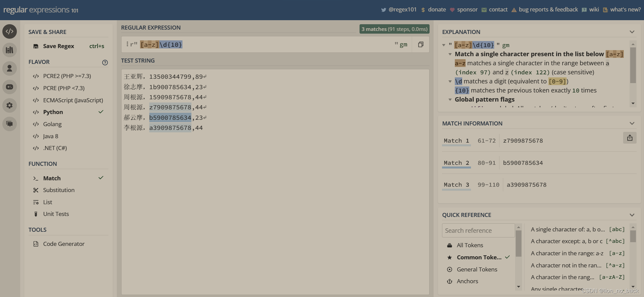The width and height of the screenshot is (644, 297).
Task: Click the All Tokens stack icon
Action: click(449, 246)
